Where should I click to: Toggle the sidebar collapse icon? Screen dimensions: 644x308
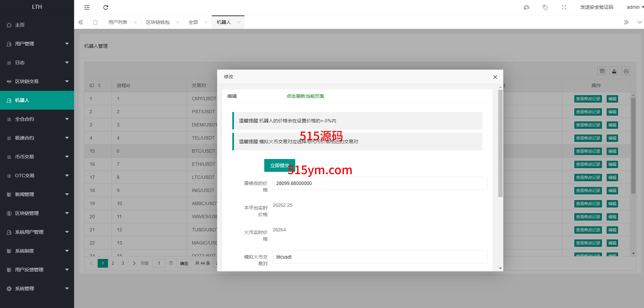[x=87, y=7]
